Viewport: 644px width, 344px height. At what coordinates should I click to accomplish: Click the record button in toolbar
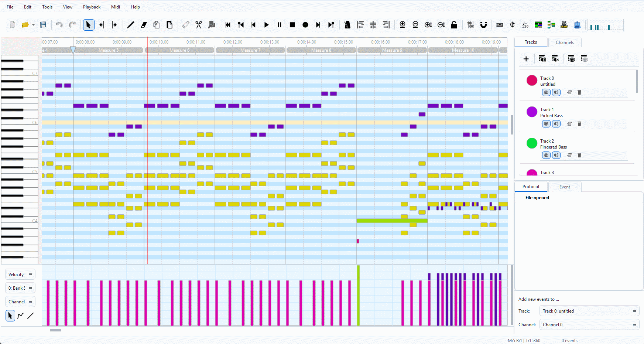305,25
